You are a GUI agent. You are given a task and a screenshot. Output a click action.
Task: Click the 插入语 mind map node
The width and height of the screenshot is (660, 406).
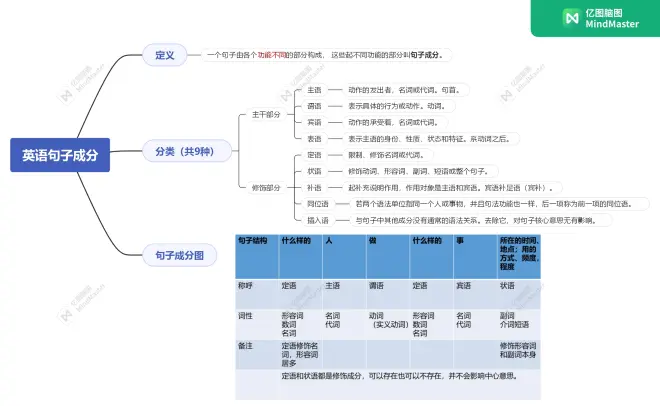click(x=317, y=219)
